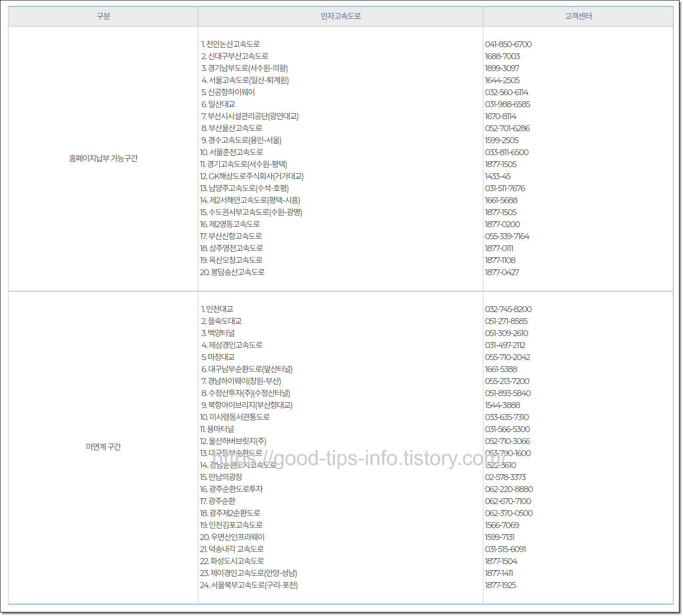Click 경기고속도로(서수원-평택) entry
683x616 pixels.
click(x=244, y=164)
